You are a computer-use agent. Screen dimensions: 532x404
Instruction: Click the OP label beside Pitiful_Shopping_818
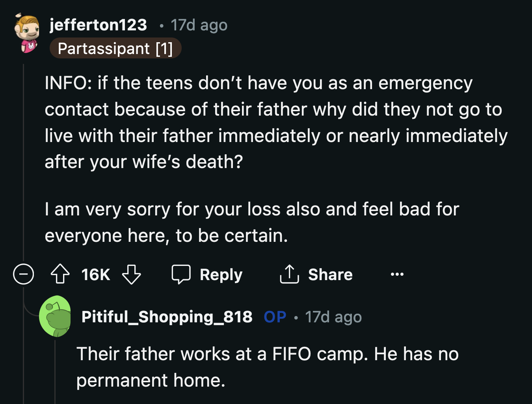(275, 316)
